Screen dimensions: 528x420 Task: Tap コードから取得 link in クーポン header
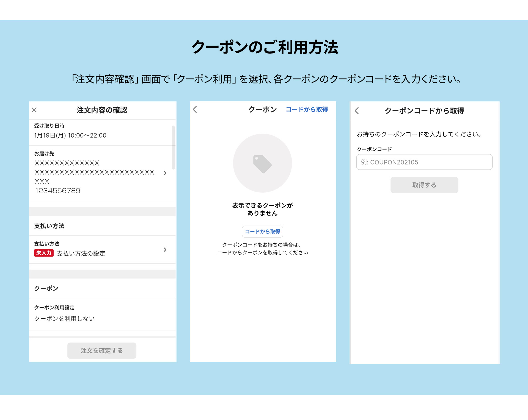click(x=307, y=109)
